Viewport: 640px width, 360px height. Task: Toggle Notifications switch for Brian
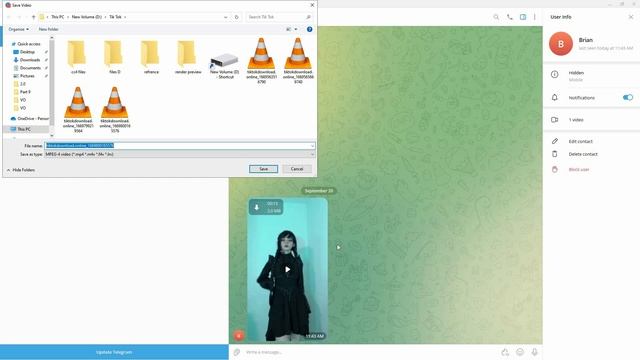coord(628,98)
